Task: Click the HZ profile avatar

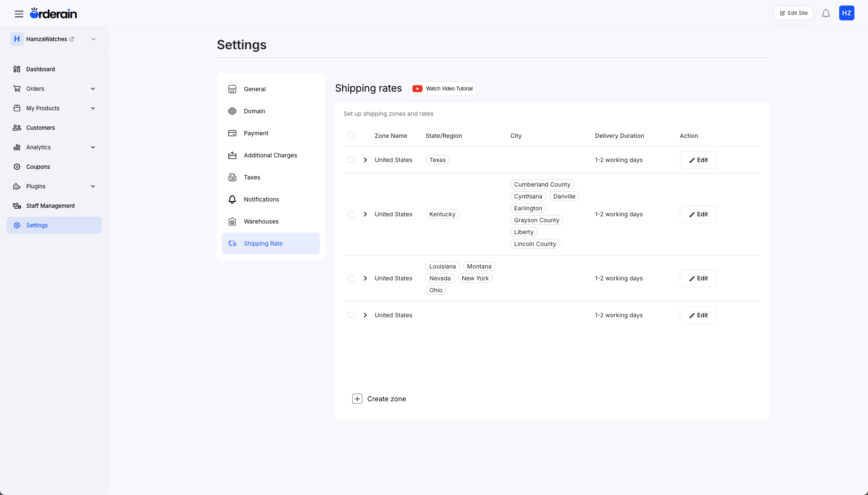Action: pos(846,13)
